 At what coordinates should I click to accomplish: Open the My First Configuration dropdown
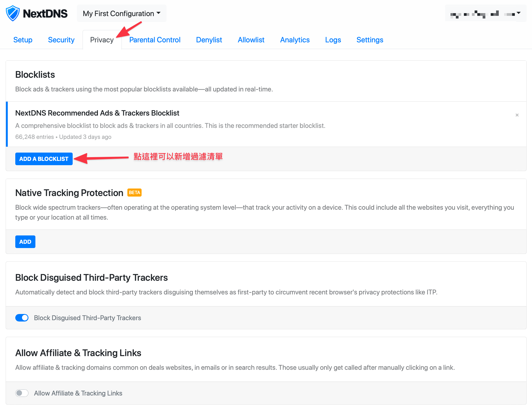click(121, 13)
